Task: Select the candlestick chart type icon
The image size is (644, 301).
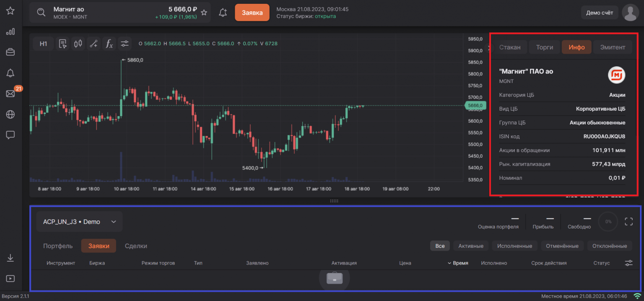Action: click(78, 44)
